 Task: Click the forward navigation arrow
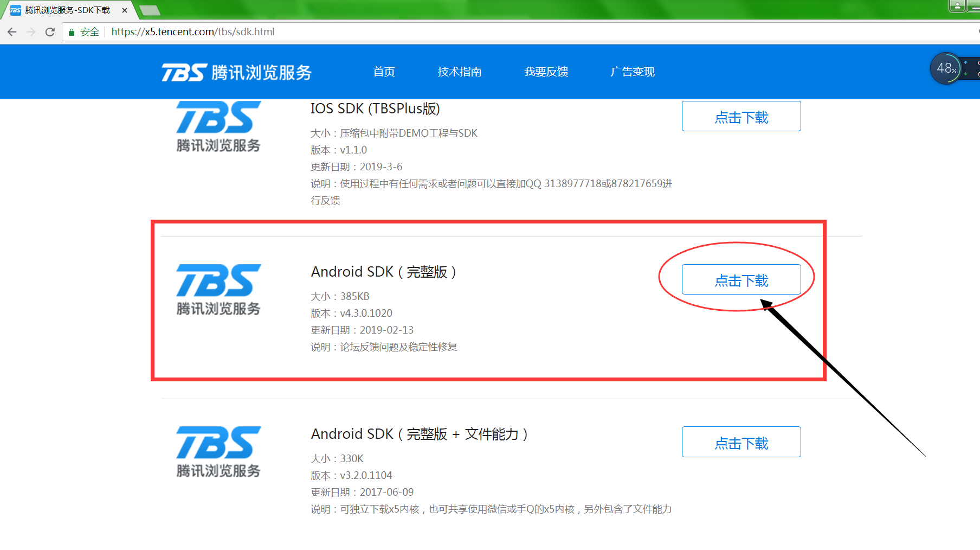pos(31,31)
